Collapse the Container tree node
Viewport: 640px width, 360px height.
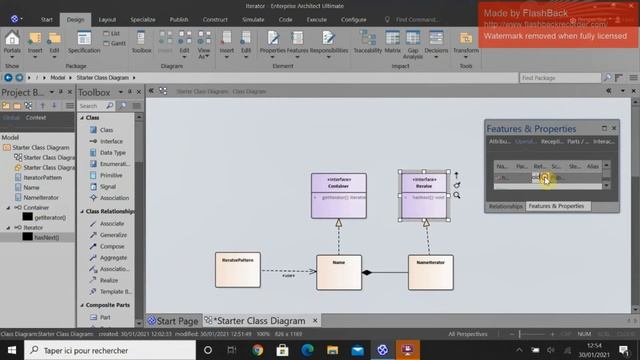pos(8,208)
